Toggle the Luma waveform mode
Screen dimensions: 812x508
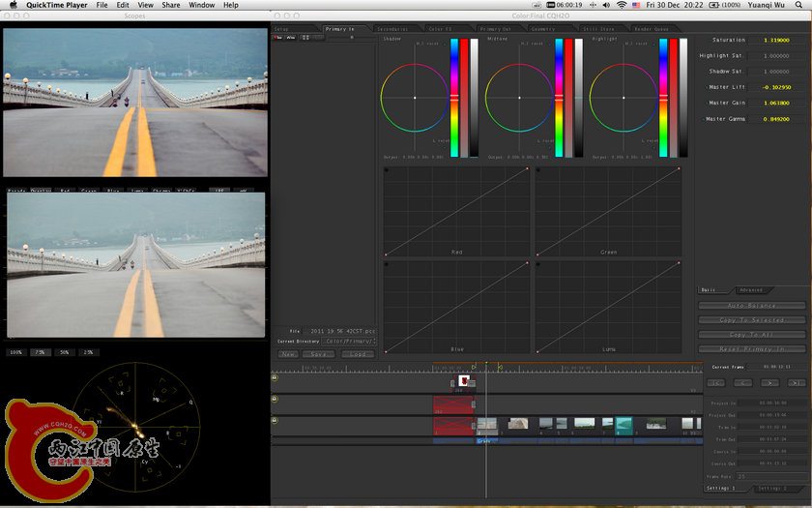click(x=137, y=191)
